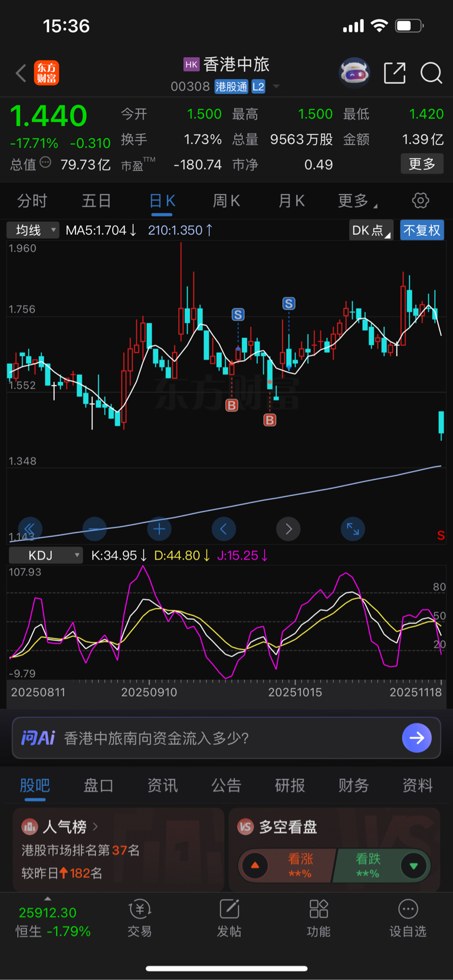Viewport: 453px width, 980px height.
Task: Expand the index bar up arrow
Action: (48, 899)
